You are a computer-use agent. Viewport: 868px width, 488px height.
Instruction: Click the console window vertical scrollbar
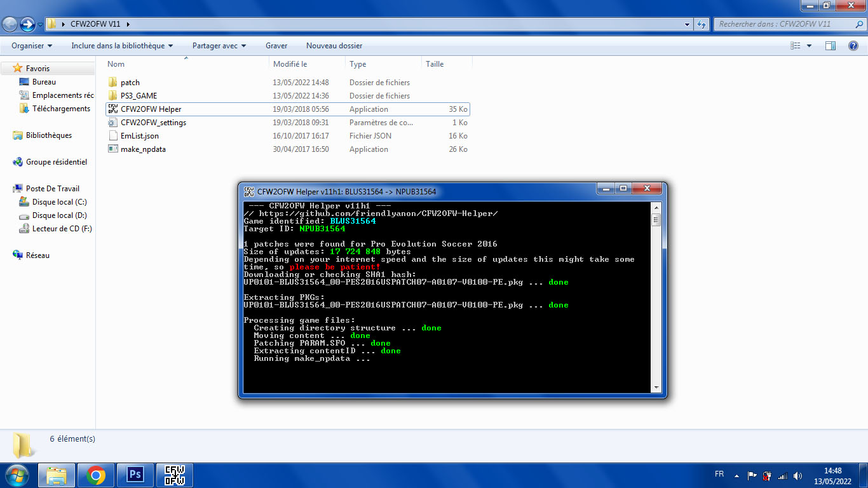coord(656,299)
